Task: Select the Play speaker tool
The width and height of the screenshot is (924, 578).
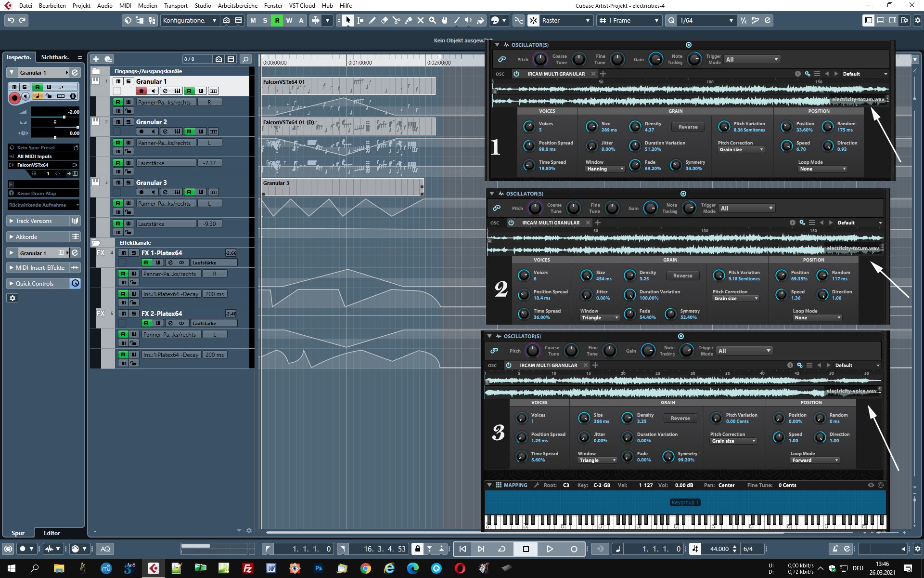Action: [468, 20]
